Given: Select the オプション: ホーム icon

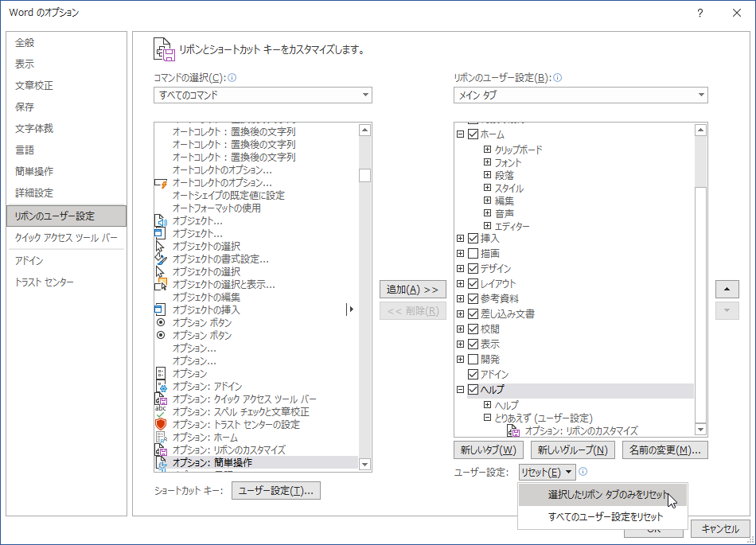Looking at the screenshot, I should pyautogui.click(x=161, y=437).
